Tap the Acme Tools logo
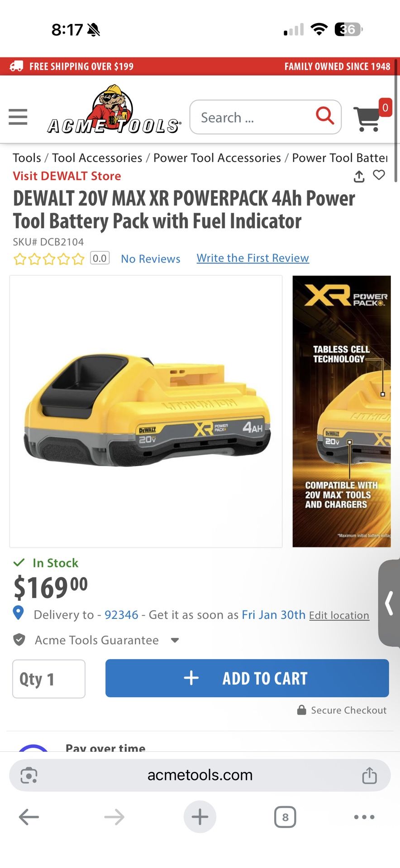 114,110
